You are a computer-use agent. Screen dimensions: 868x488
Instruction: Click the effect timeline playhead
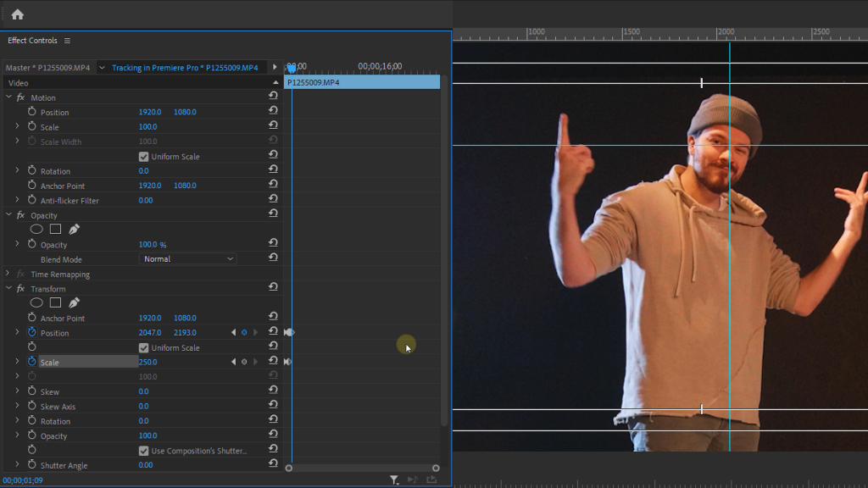(x=292, y=68)
